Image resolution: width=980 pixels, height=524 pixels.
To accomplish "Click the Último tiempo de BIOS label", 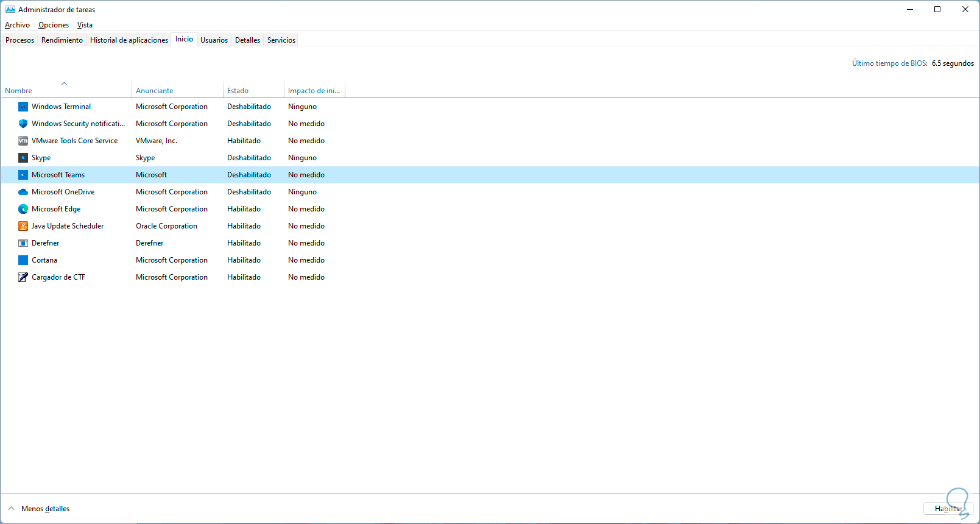I will [889, 63].
